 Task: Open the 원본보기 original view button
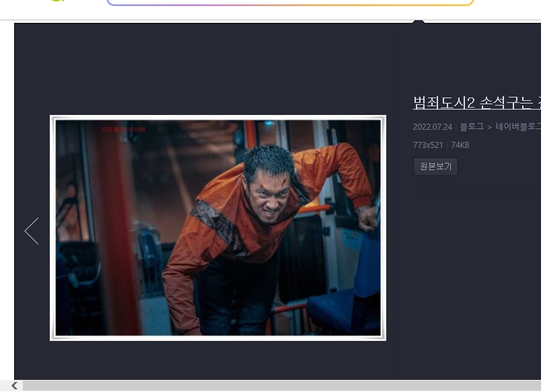[435, 167]
